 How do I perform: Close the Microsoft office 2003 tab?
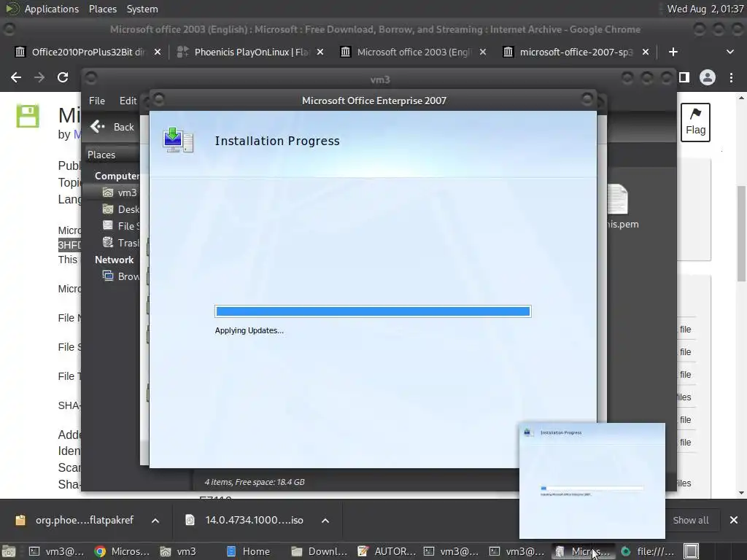[483, 52]
